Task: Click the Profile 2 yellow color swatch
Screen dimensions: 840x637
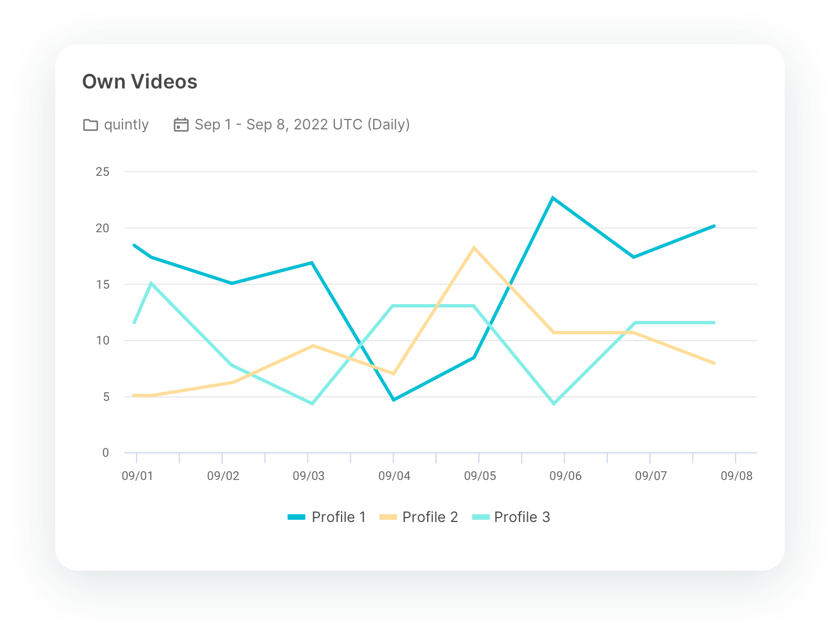Action: [388, 517]
